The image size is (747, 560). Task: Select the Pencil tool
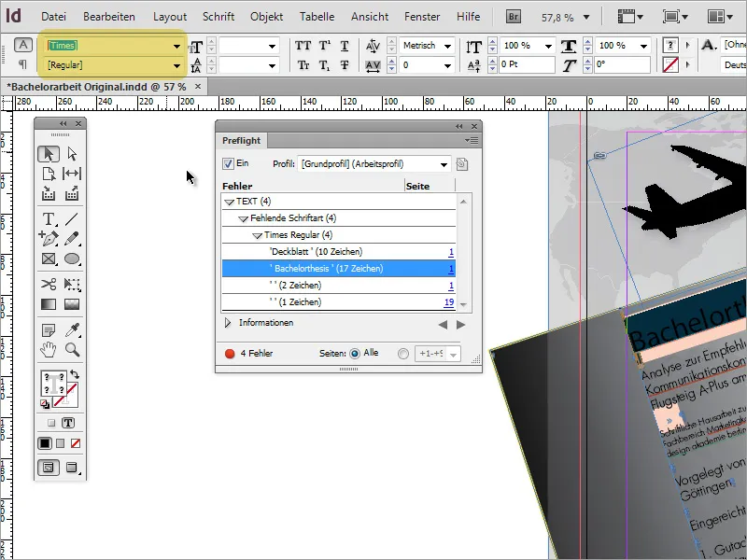(72, 238)
